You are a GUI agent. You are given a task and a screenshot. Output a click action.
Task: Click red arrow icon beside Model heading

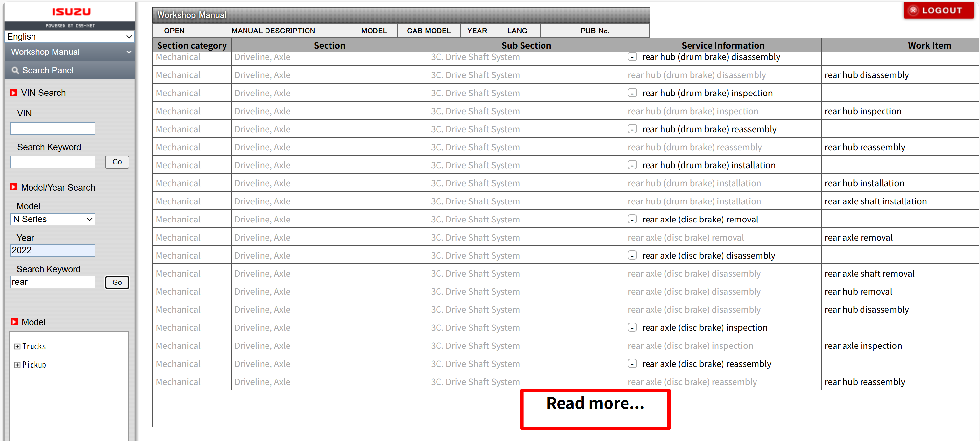point(14,322)
